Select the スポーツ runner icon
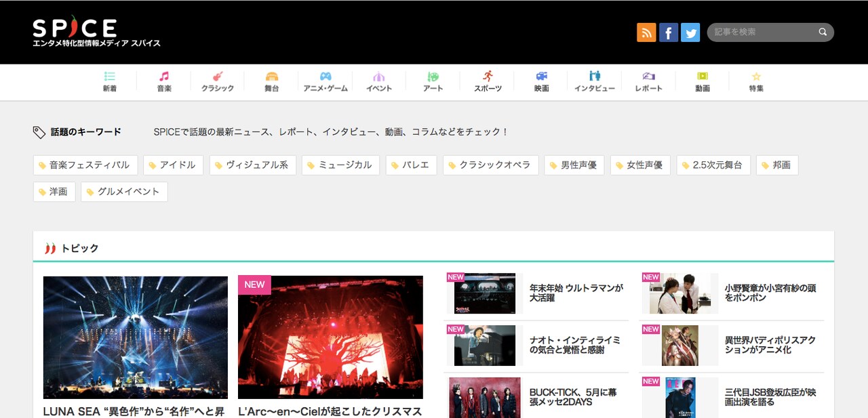Viewport: 868px width, 418px height. [x=488, y=77]
